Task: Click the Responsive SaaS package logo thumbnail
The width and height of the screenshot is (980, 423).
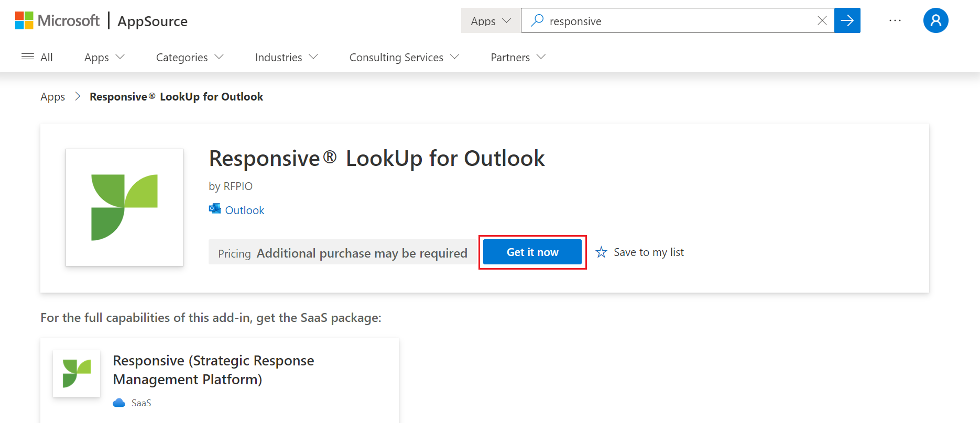Action: 77,374
